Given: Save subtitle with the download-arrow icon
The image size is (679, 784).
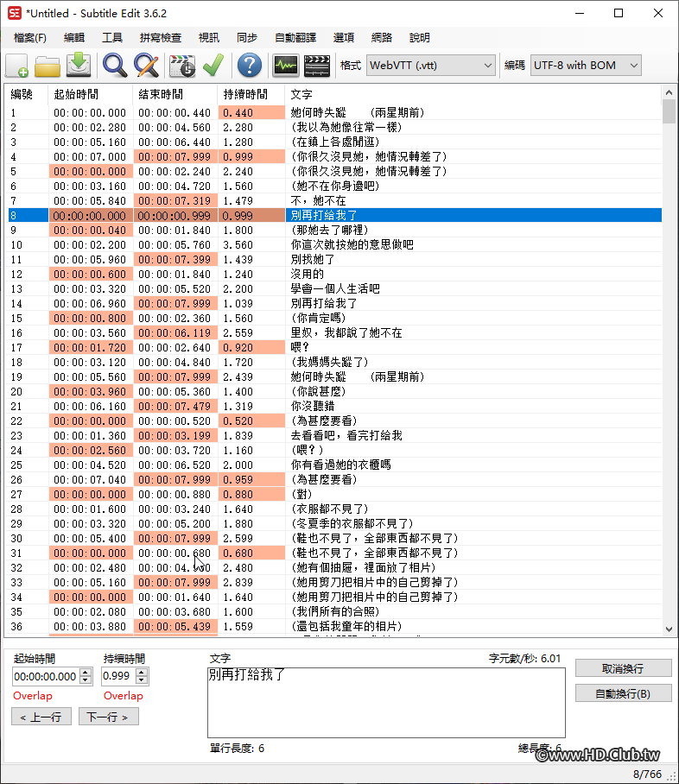Looking at the screenshot, I should [x=79, y=66].
